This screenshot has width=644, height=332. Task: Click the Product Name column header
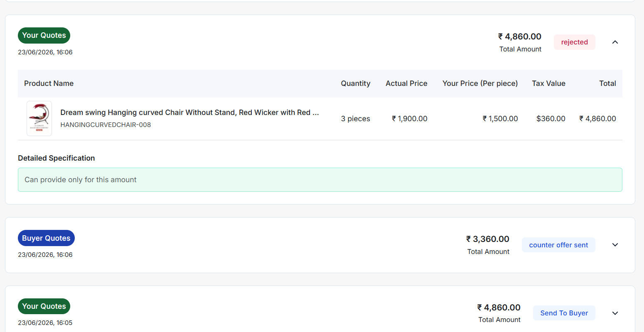(49, 83)
